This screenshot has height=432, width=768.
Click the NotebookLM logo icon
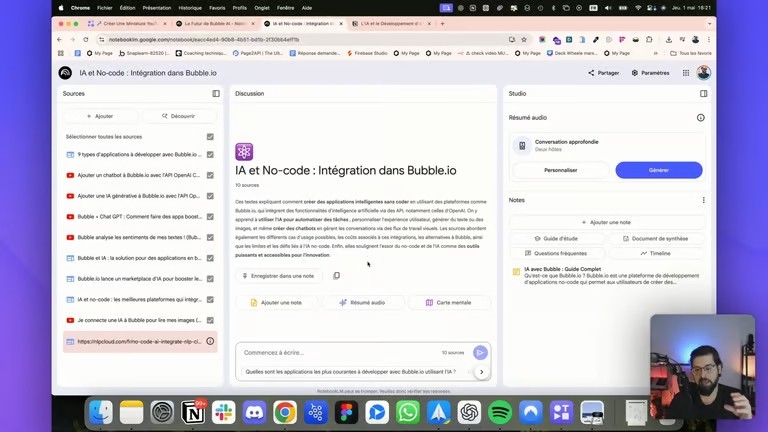(x=65, y=73)
